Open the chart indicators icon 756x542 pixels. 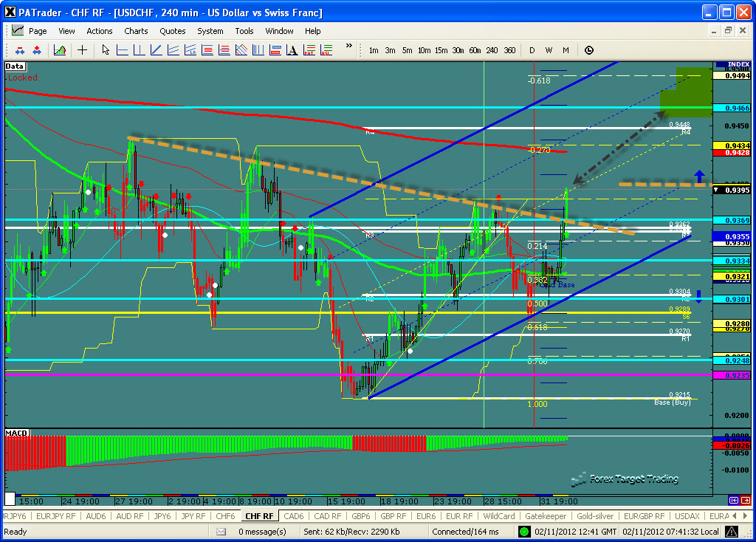(60, 50)
